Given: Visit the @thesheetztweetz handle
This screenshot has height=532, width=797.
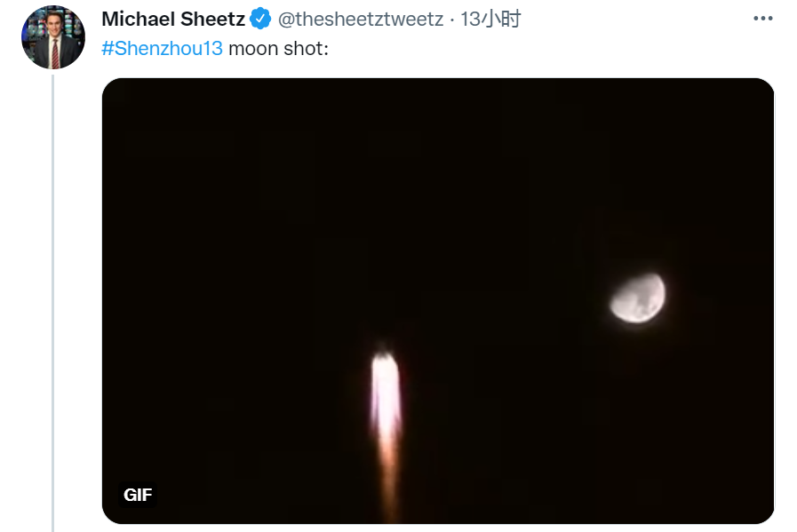Looking at the screenshot, I should [359, 19].
